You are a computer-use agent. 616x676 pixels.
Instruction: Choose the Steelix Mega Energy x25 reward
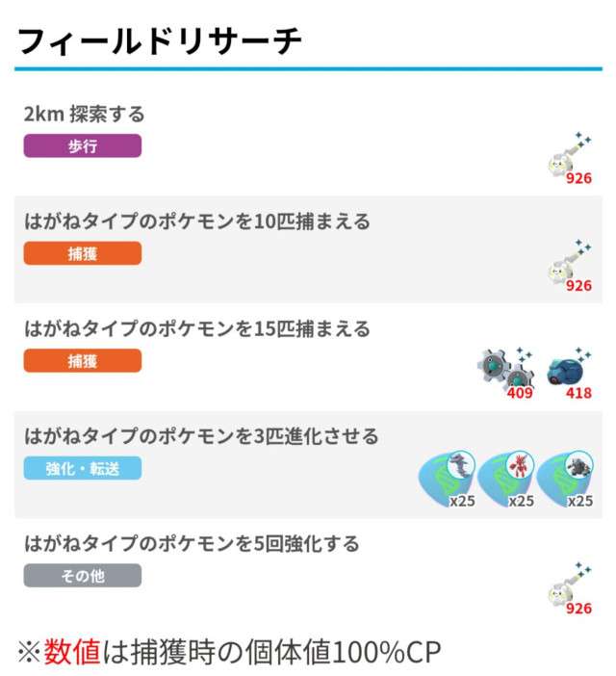tap(448, 479)
